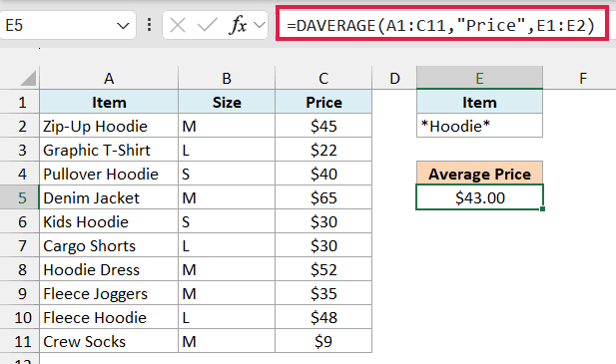
Task: Click the three-dot formula bar handle
Action: click(x=150, y=25)
